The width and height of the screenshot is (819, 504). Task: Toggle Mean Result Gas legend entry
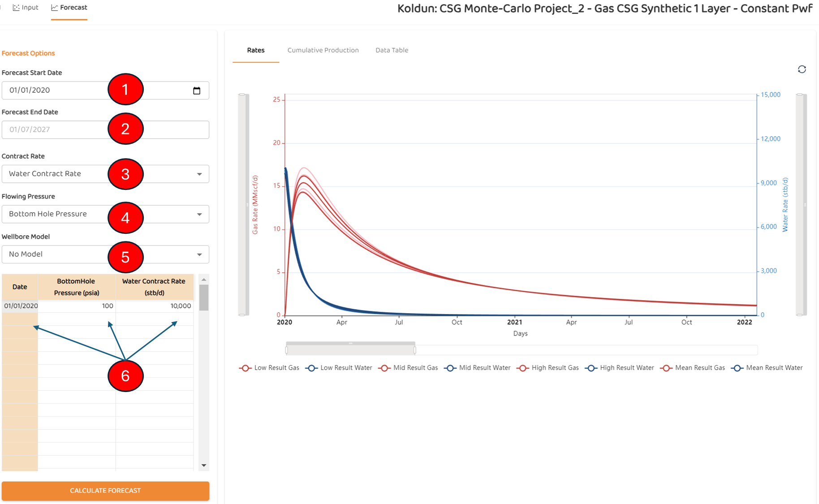click(693, 368)
